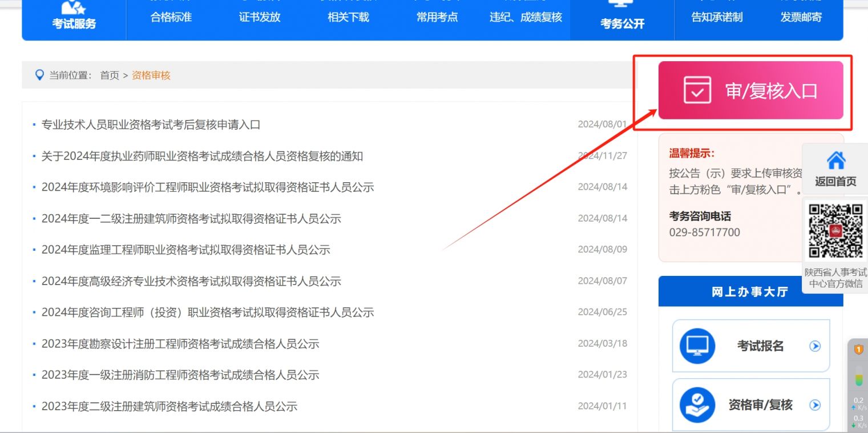Click the date 2024/01/11
Image resolution: width=868 pixels, height=433 pixels.
tap(602, 406)
